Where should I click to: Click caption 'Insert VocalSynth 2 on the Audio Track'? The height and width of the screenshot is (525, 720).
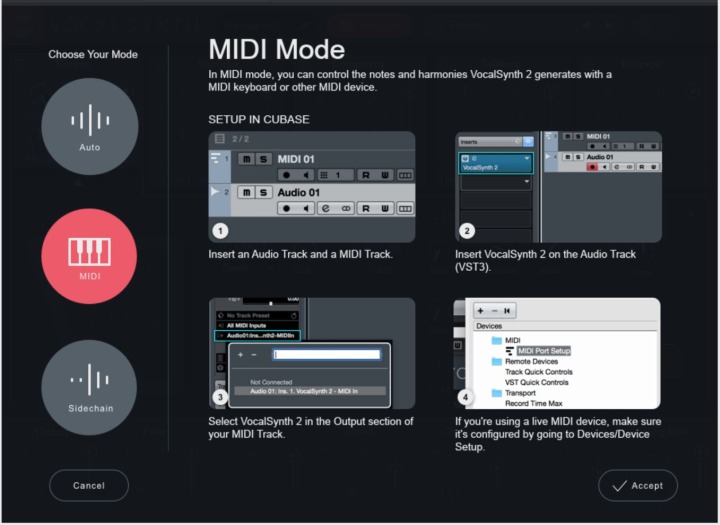click(x=545, y=254)
